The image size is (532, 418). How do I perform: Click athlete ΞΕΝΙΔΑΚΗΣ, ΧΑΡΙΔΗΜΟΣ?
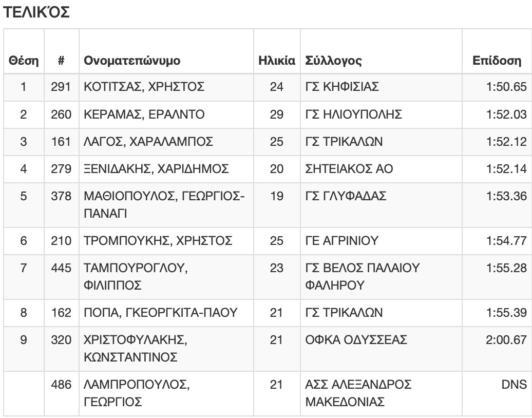click(156, 168)
